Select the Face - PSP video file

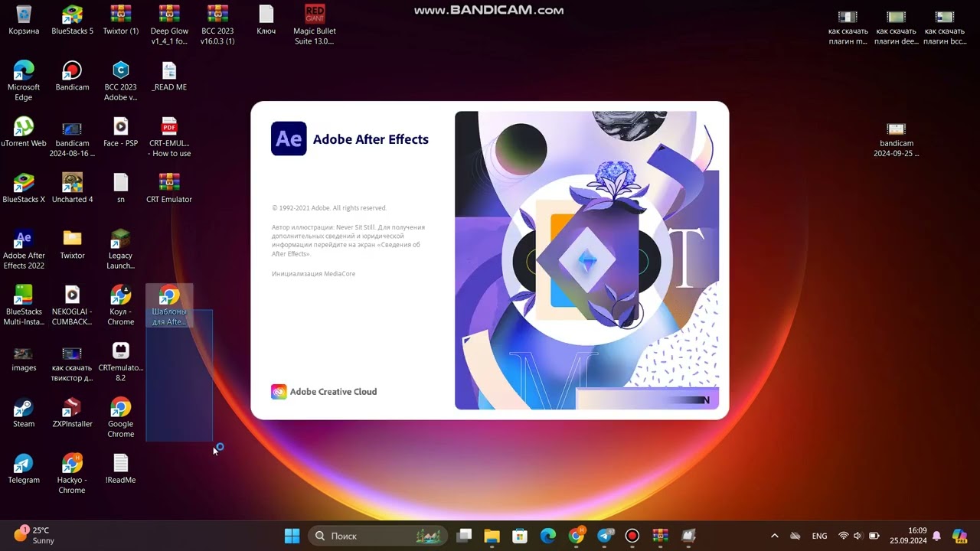click(x=120, y=132)
